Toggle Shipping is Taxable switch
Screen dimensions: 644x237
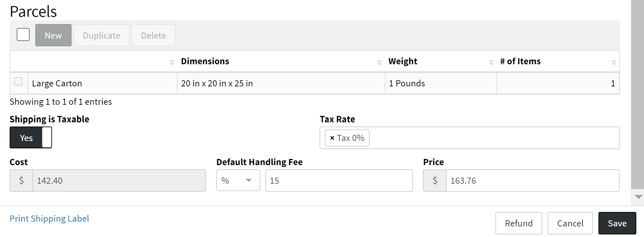(x=31, y=138)
